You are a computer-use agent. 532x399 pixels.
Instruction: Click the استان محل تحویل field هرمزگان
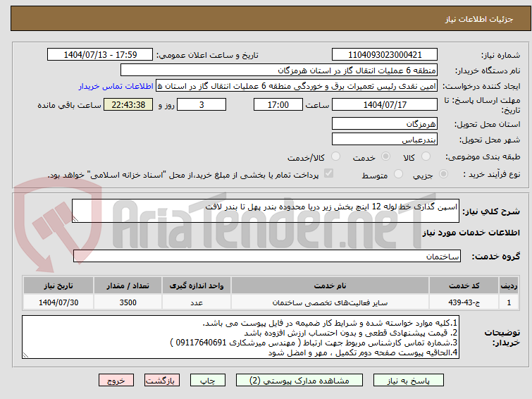[x=385, y=123]
